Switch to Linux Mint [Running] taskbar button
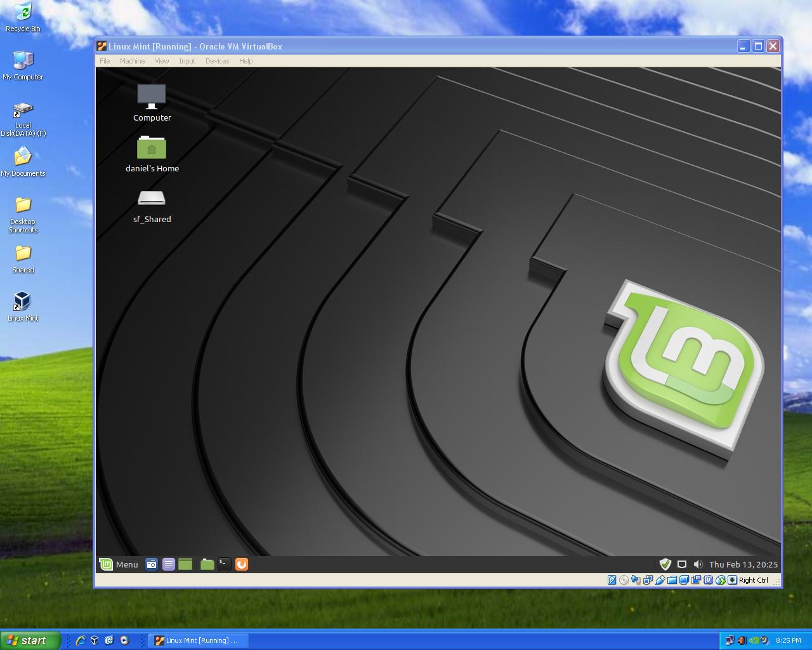Image resolution: width=812 pixels, height=650 pixels. pos(198,640)
